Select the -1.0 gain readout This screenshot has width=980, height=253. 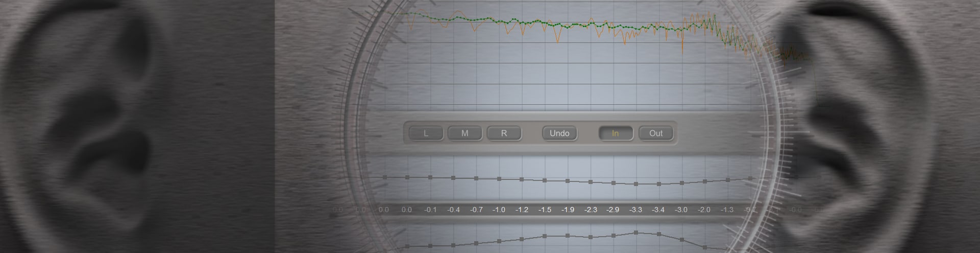(x=499, y=210)
